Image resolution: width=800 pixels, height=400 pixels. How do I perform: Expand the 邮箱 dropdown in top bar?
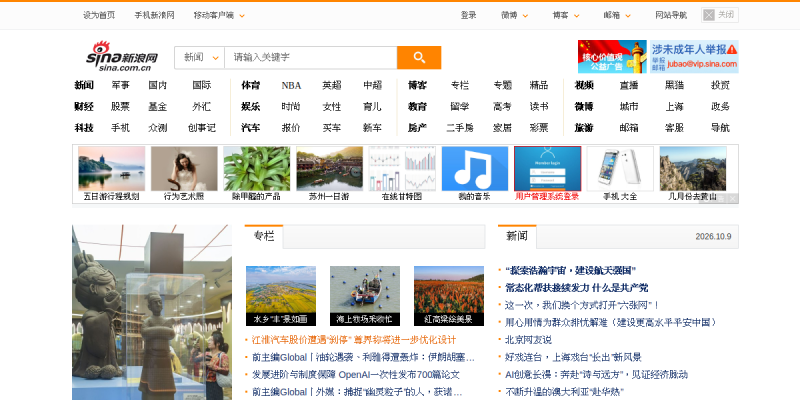pyautogui.click(x=628, y=16)
